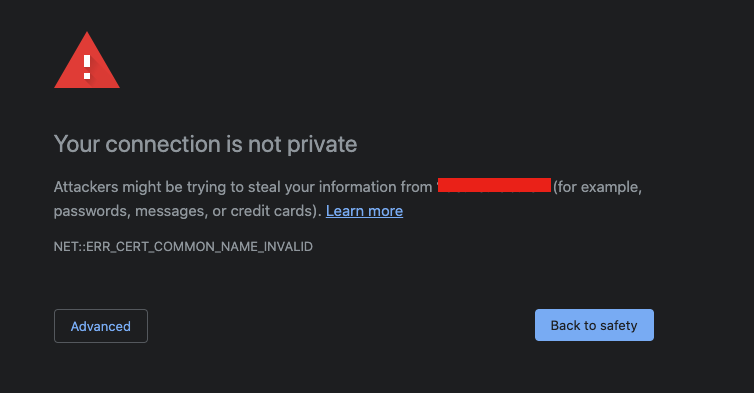This screenshot has height=393, width=754.
Task: Click the word 'Your' starting the heading
Action: point(77,144)
